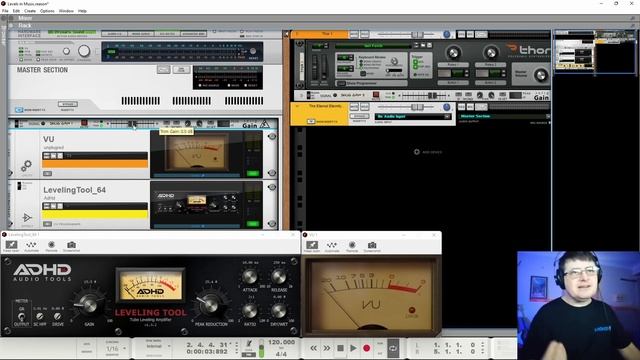The image size is (640, 360).
Task: Click the Fast Forward transport button
Action: [327, 348]
